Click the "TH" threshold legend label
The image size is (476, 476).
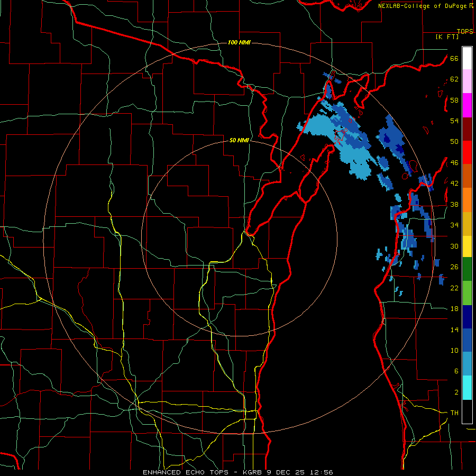tap(454, 413)
